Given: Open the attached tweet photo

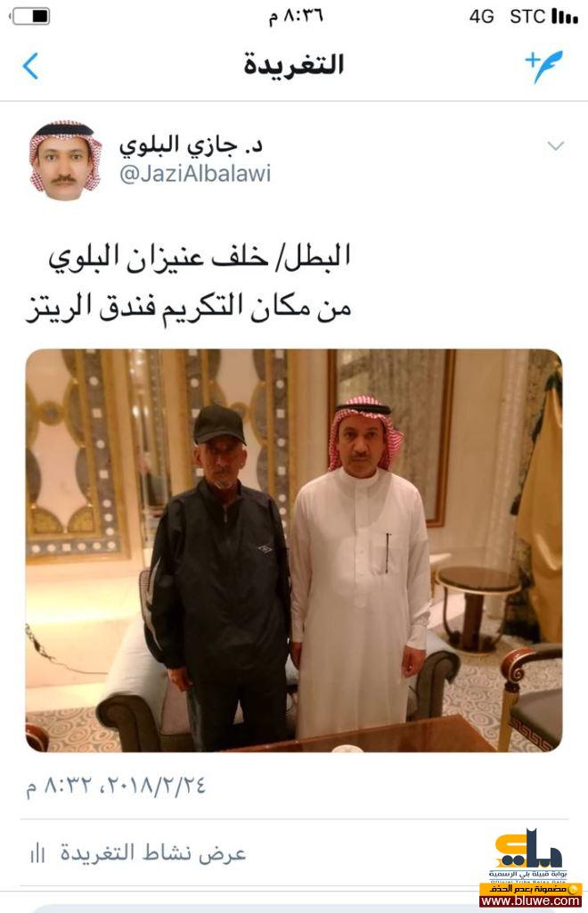Looking at the screenshot, I should [x=294, y=550].
